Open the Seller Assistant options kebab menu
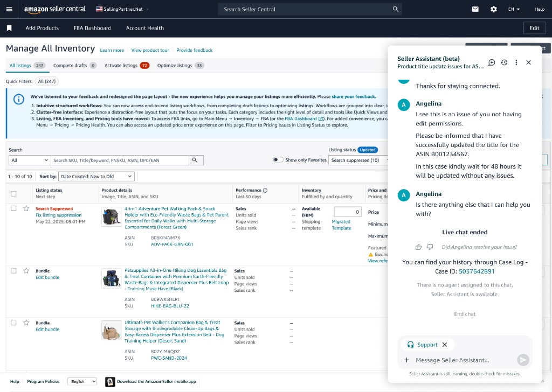This screenshot has height=392, width=552. pyautogui.click(x=516, y=62)
